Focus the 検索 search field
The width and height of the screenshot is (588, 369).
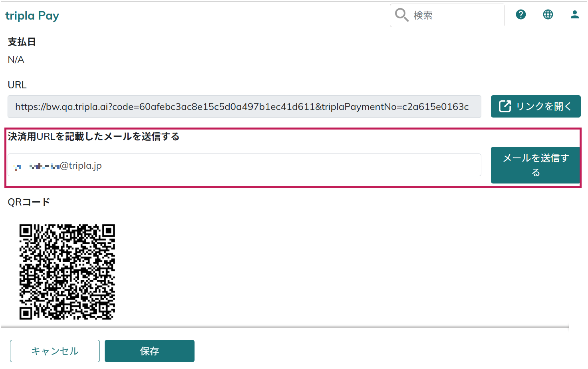447,16
